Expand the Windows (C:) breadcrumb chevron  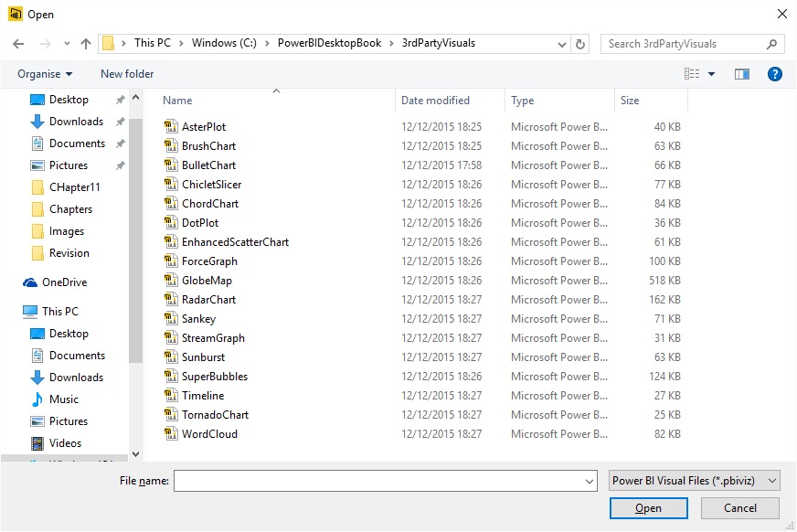(x=267, y=44)
